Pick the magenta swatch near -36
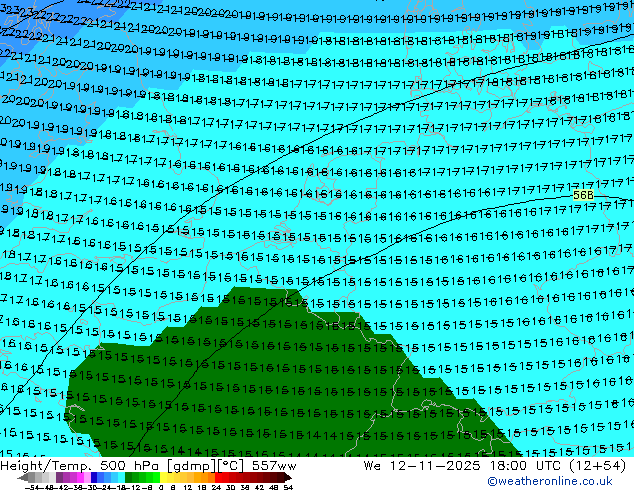The height and width of the screenshot is (490, 634). coord(80,477)
